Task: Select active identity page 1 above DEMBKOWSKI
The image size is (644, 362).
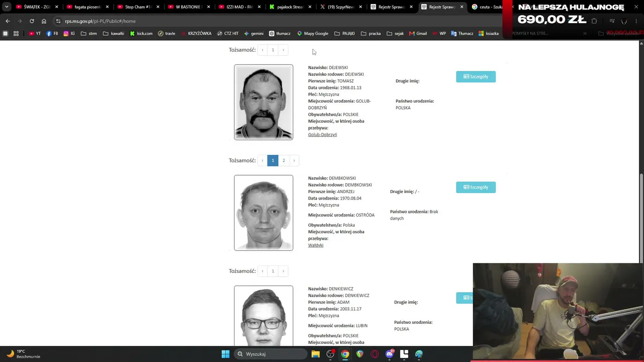Action: tap(273, 160)
